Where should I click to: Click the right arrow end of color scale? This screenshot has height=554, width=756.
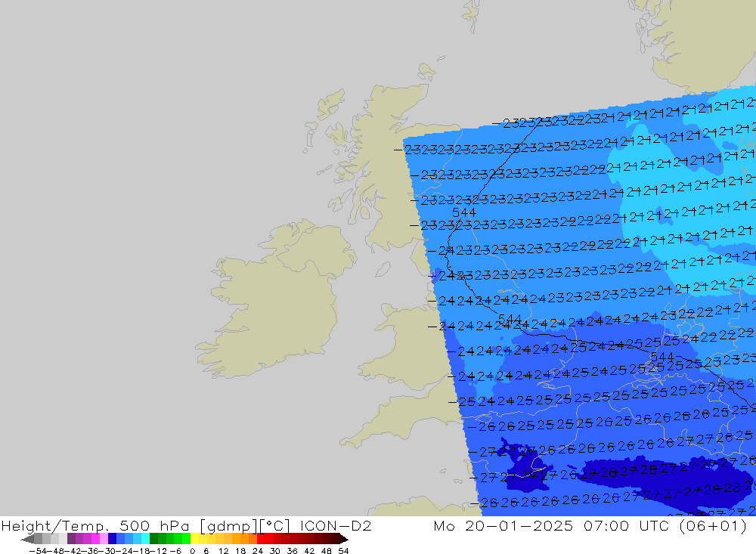click(x=343, y=539)
